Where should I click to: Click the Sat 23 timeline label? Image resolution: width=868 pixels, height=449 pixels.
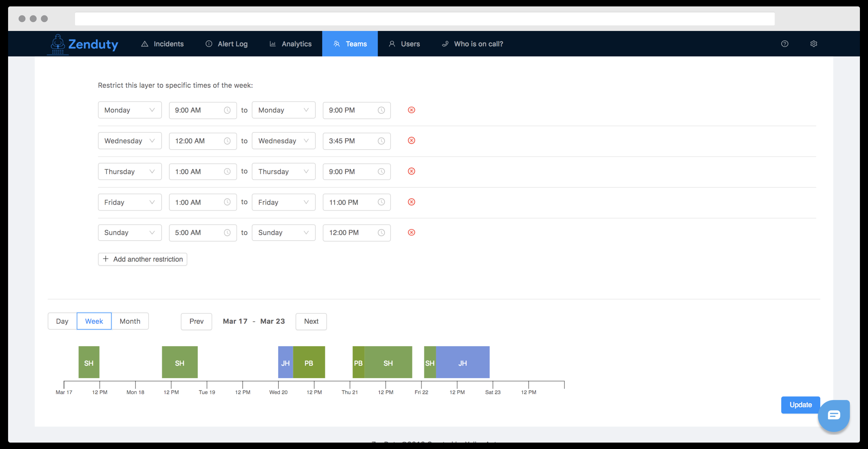(x=493, y=392)
